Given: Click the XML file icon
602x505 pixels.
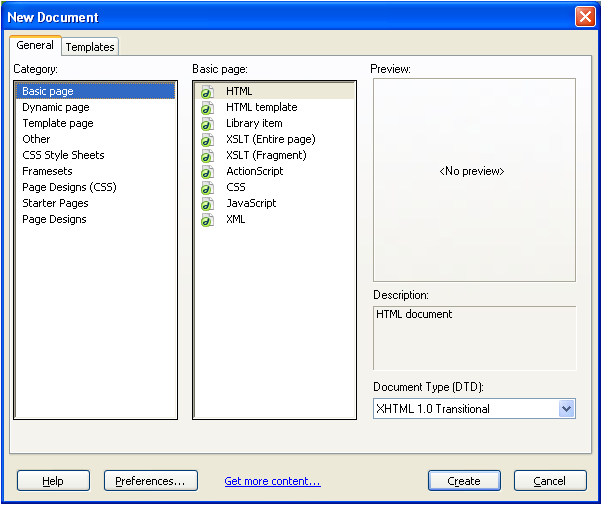Looking at the screenshot, I should click(207, 220).
